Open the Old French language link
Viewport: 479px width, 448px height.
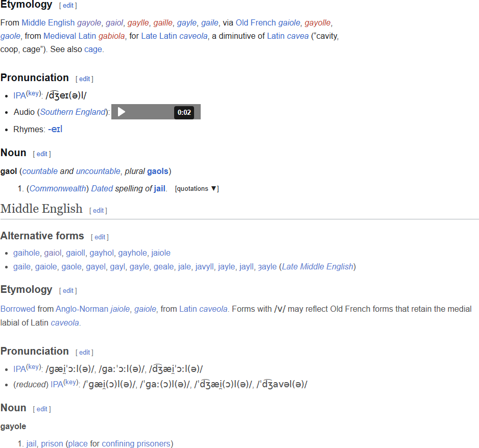(256, 22)
